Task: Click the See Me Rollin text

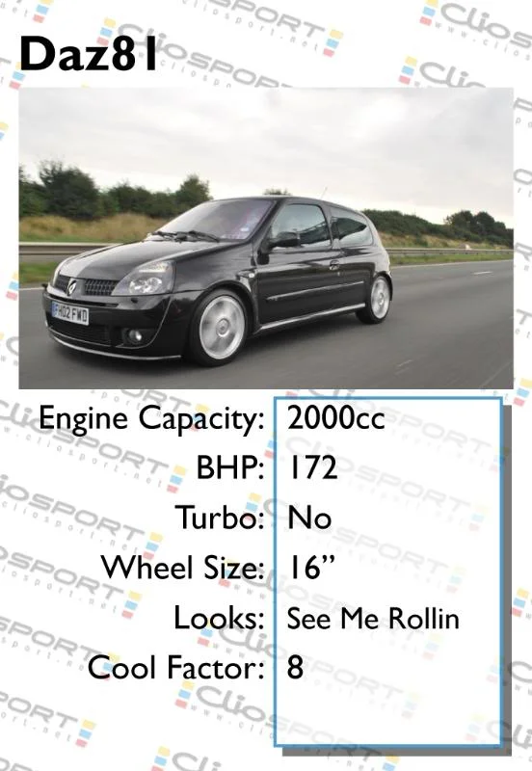Action: [373, 618]
